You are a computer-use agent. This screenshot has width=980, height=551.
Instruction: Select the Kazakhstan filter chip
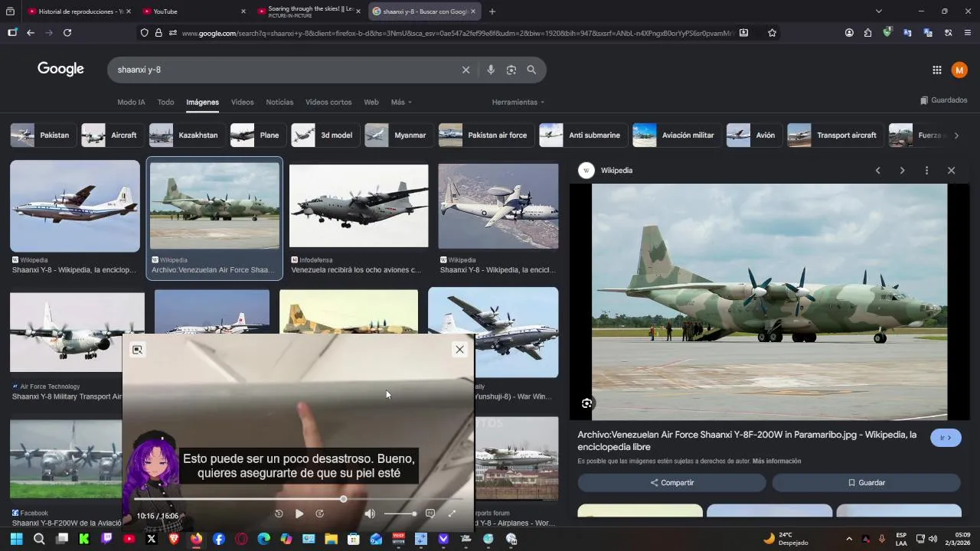click(187, 135)
